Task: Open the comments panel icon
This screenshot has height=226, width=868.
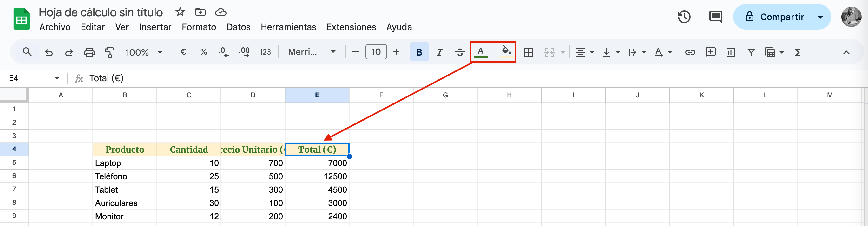Action: pos(715,17)
